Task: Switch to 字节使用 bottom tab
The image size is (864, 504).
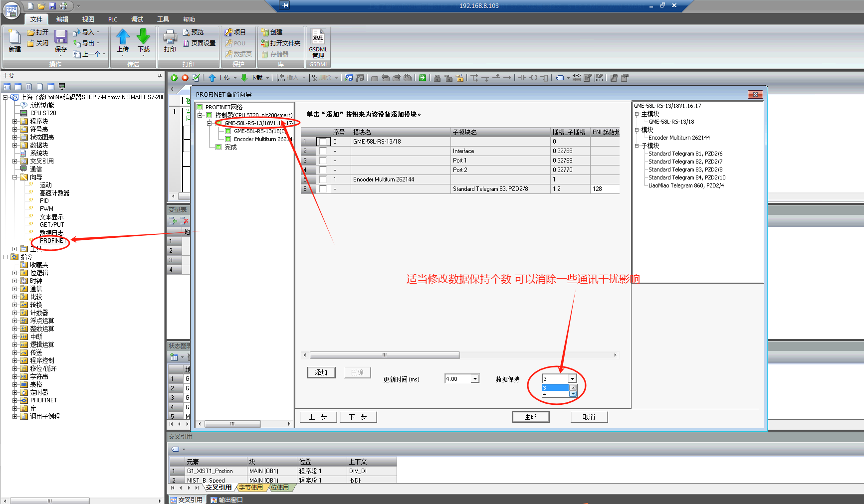Action: coord(251,488)
